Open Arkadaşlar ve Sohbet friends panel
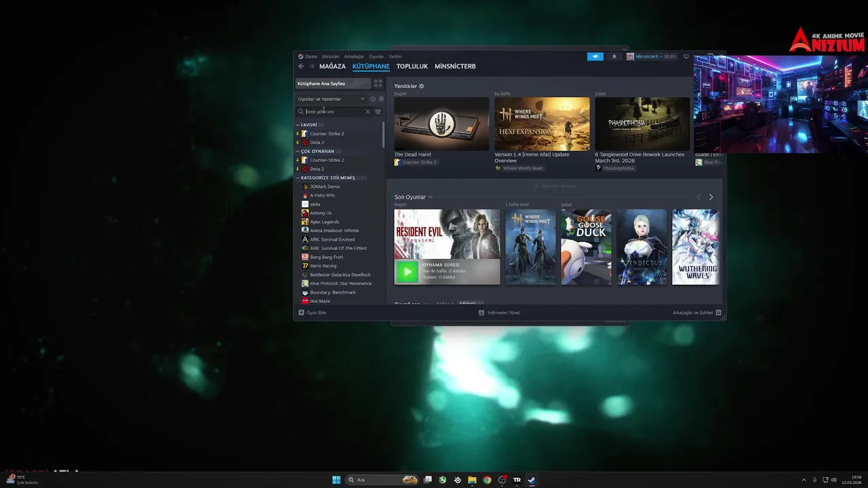868x488 pixels. click(696, 312)
